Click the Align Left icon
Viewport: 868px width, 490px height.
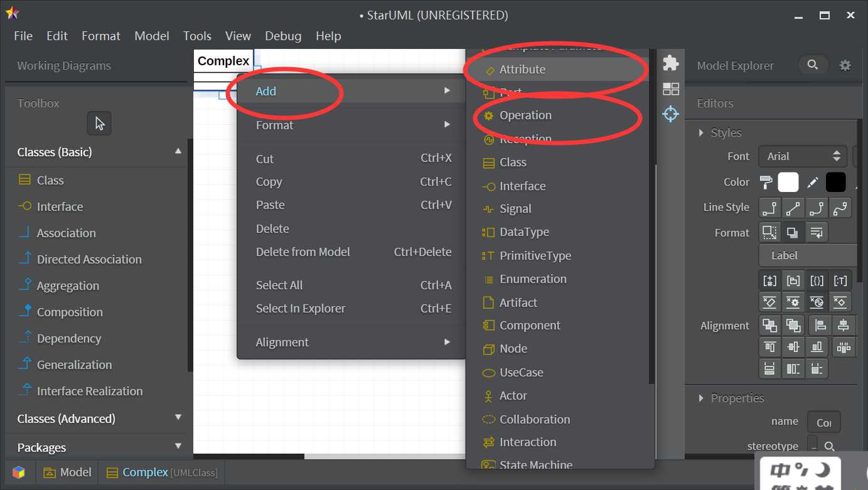(x=820, y=325)
